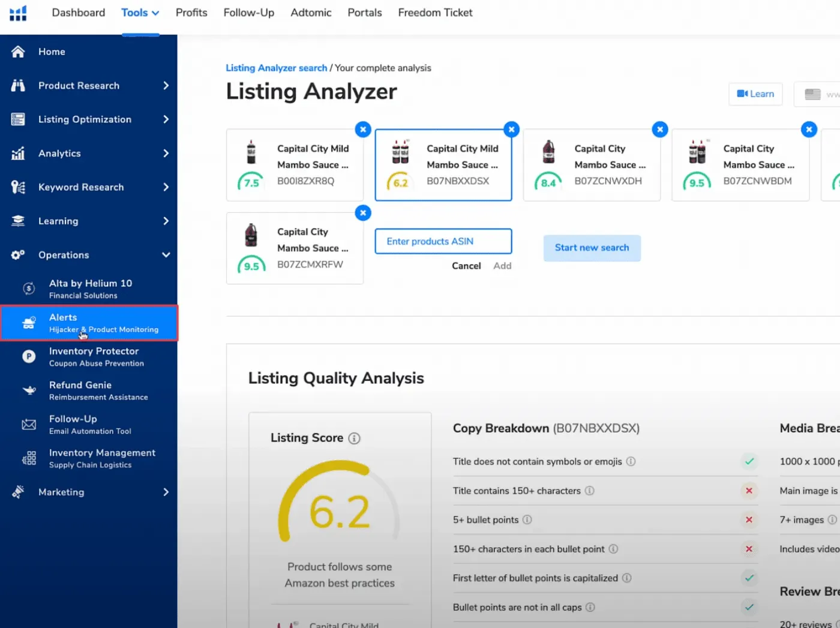Screen dimensions: 840x628
Task: Open Inventory Protector Coupon Abuse Prevention
Action: 89,356
